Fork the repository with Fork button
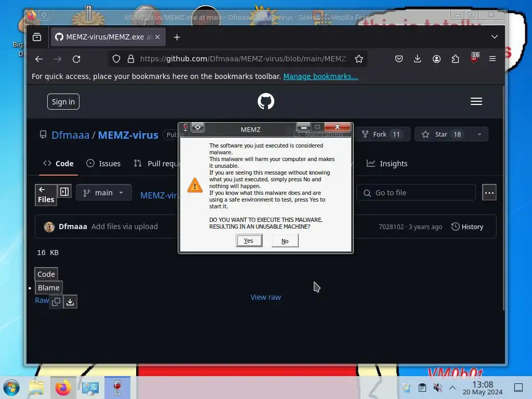The width and height of the screenshot is (532, 399). tap(382, 135)
